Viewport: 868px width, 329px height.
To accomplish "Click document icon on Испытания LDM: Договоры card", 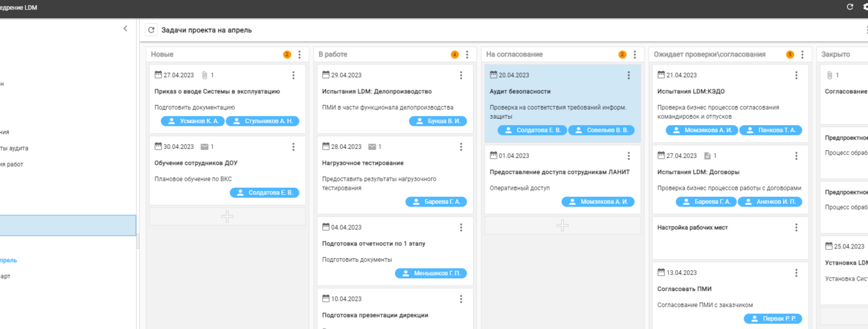I will pos(707,156).
